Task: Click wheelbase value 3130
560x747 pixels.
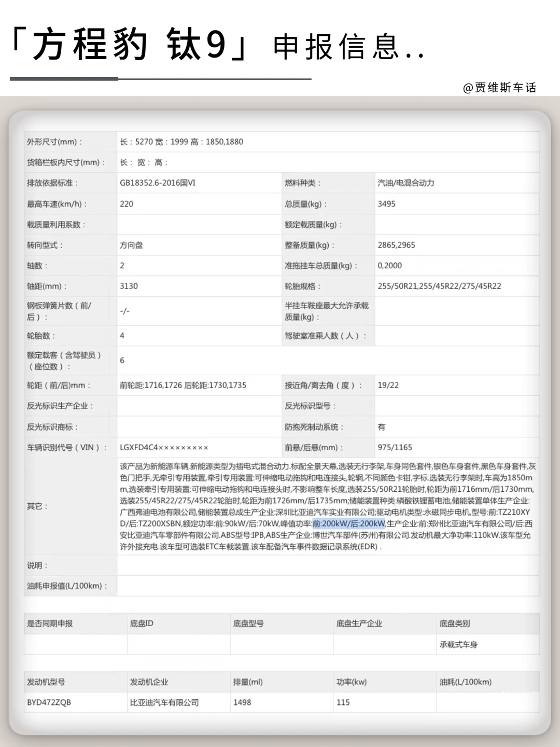Action: coord(129,286)
